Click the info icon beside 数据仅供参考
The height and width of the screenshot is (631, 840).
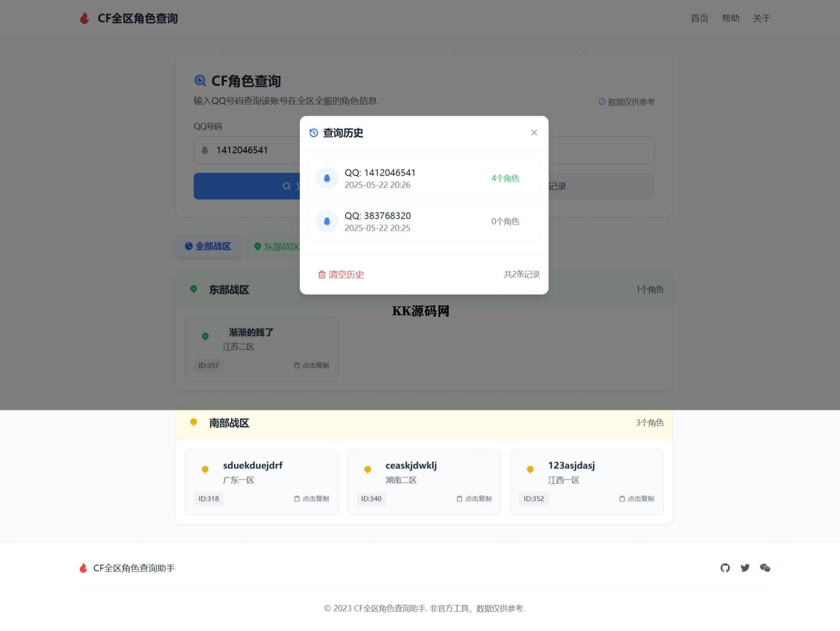coord(602,101)
